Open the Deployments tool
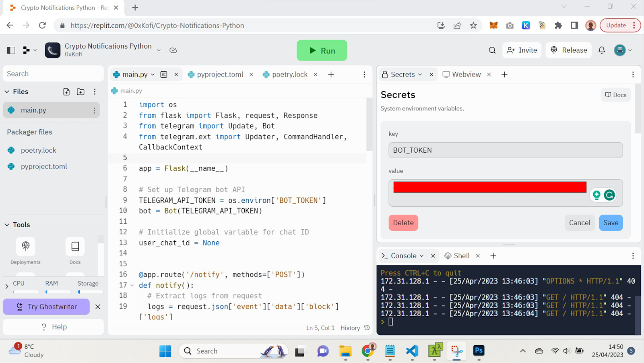Viewport: 644px width, 363px height. tap(25, 247)
